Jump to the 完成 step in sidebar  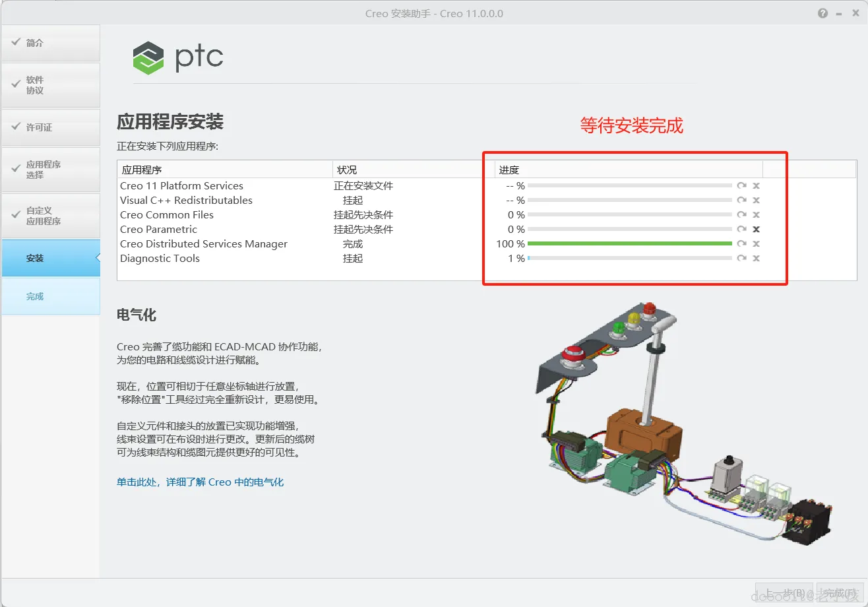click(51, 296)
